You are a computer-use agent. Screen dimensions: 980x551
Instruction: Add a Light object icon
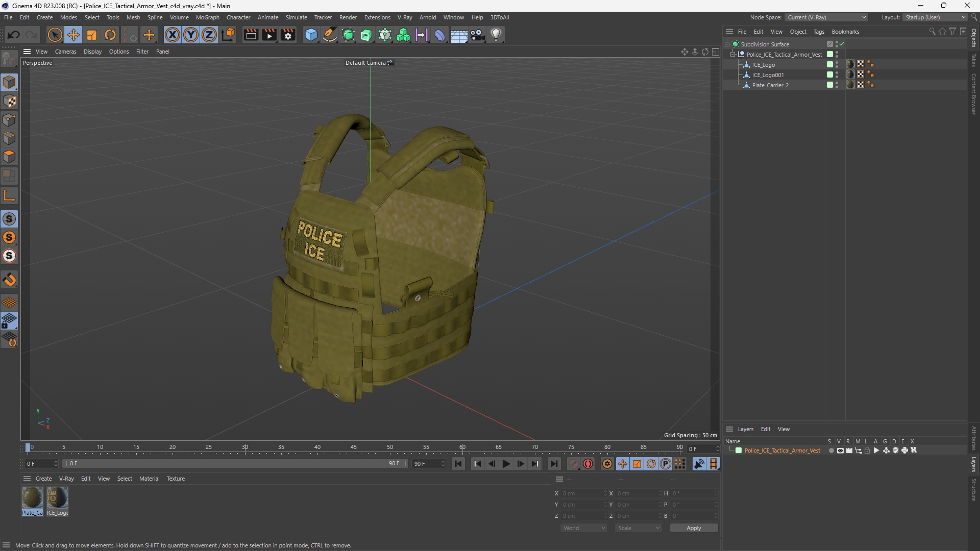click(x=496, y=35)
